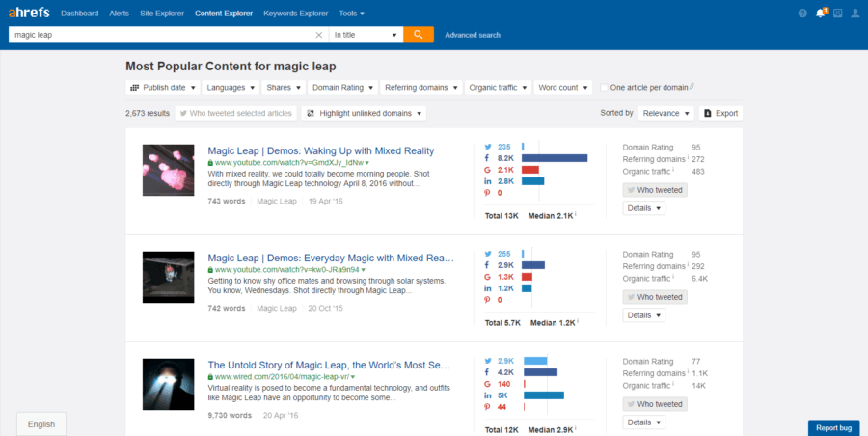The image size is (868, 436).
Task: Open the Word count filter
Action: (x=563, y=88)
